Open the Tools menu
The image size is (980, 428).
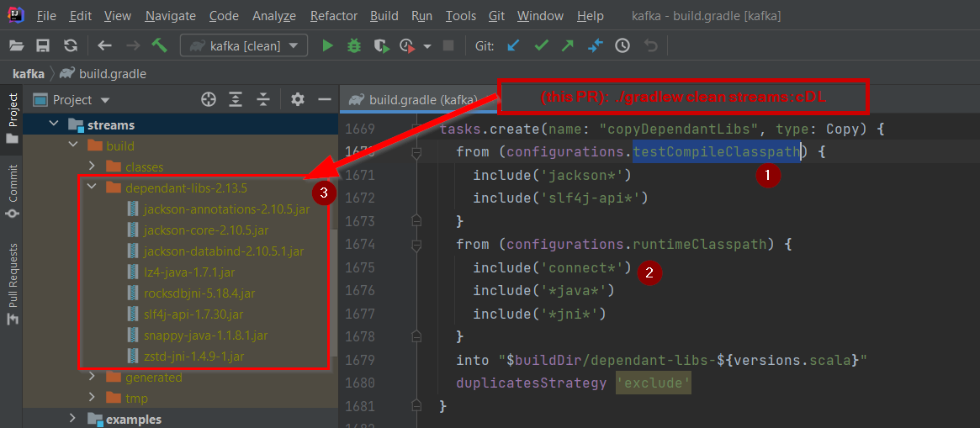461,16
